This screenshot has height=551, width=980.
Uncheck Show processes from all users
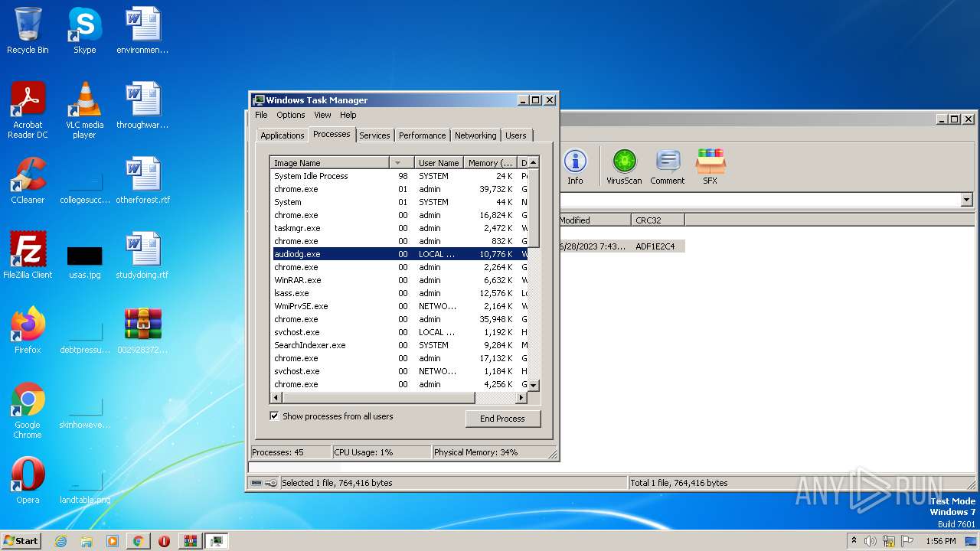[274, 416]
